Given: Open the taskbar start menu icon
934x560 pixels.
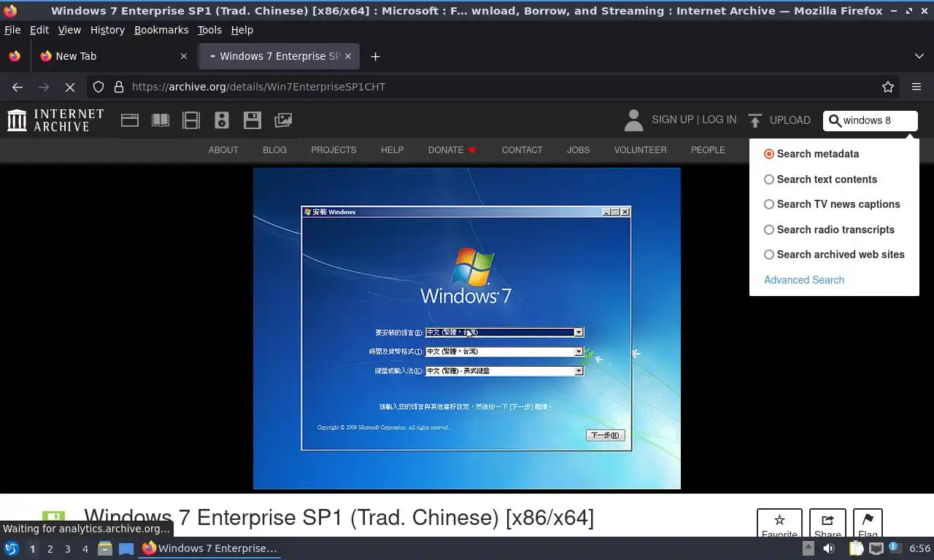Looking at the screenshot, I should click(x=12, y=548).
